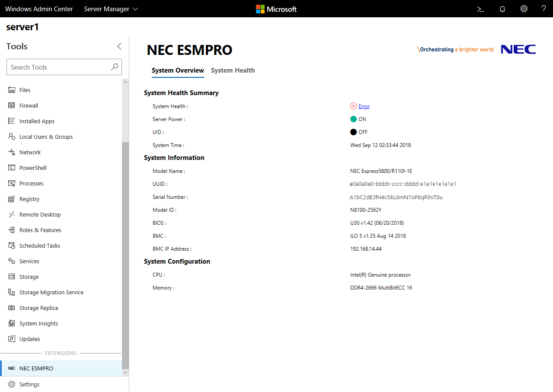Screen dimensions: 553x392
Task: Click the Storage Migration Service icon
Action: 12,292
